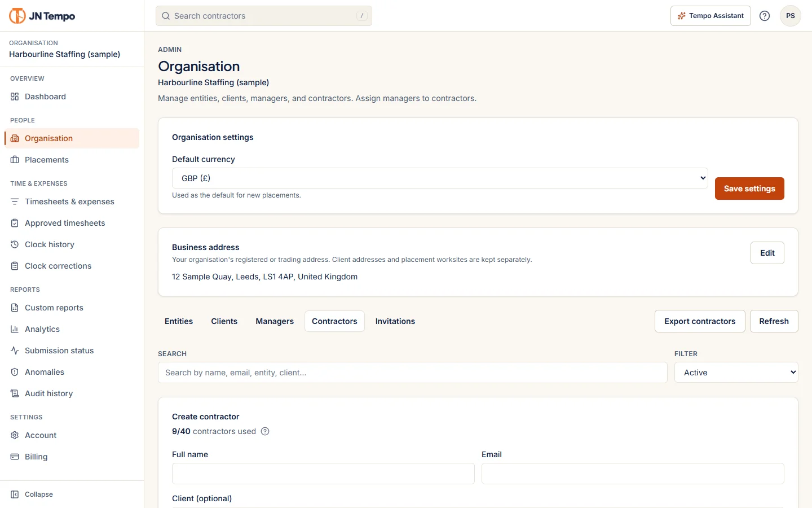The image size is (812, 508).
Task: Click the business address text '12 Sample Quay, Leeds'
Action: (x=217, y=277)
